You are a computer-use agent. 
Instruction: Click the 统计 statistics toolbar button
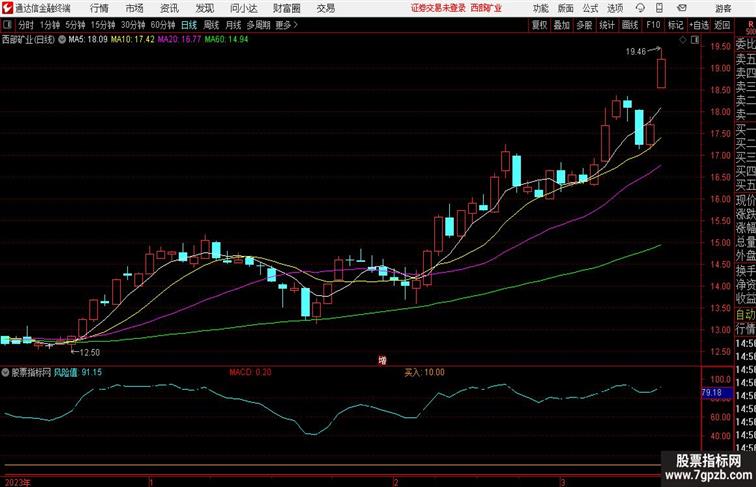coord(607,25)
